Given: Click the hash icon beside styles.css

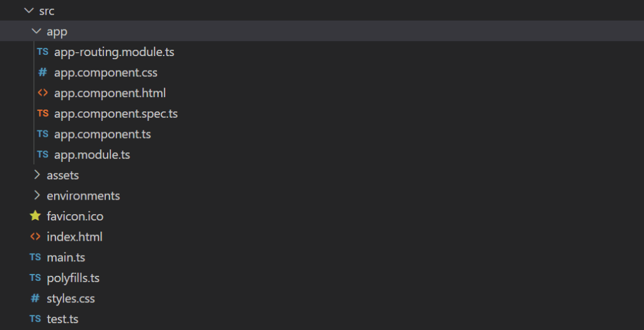Looking at the screenshot, I should pos(35,299).
